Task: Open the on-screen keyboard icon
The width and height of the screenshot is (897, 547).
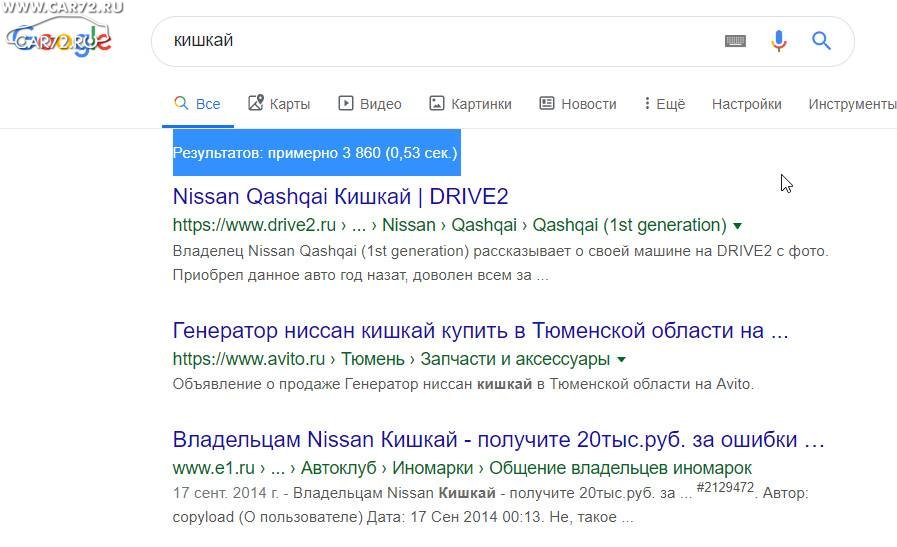Action: 735,41
